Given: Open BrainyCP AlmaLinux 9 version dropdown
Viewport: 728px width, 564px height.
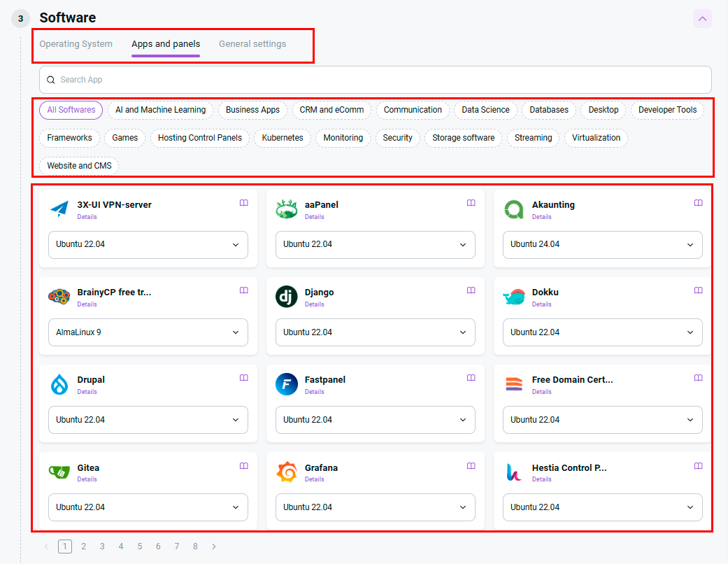Looking at the screenshot, I should point(148,332).
